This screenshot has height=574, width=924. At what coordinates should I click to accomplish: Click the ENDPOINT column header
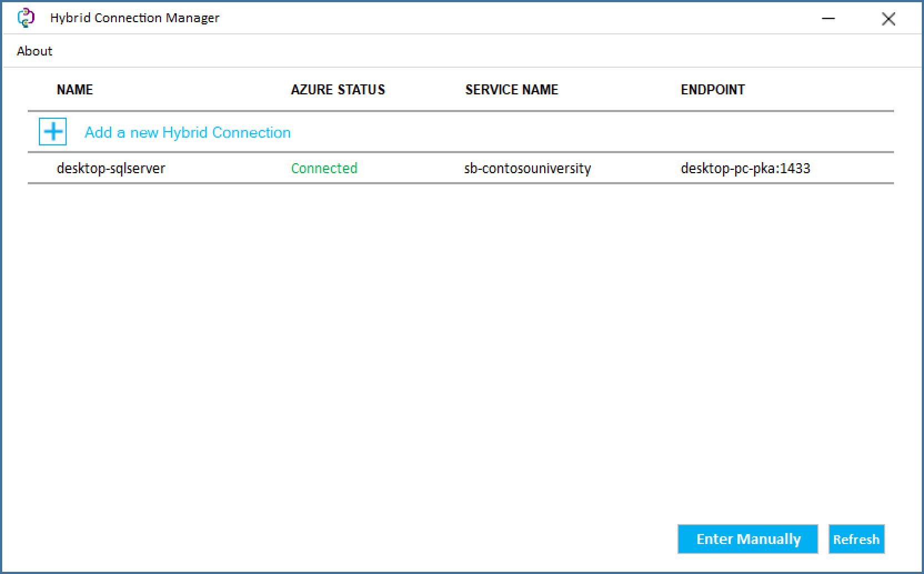712,89
